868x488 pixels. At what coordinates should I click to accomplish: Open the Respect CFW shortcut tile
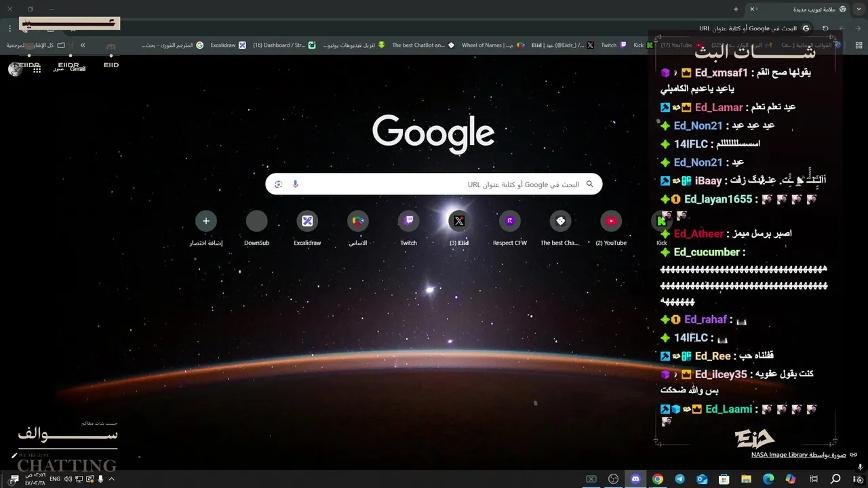(510, 228)
